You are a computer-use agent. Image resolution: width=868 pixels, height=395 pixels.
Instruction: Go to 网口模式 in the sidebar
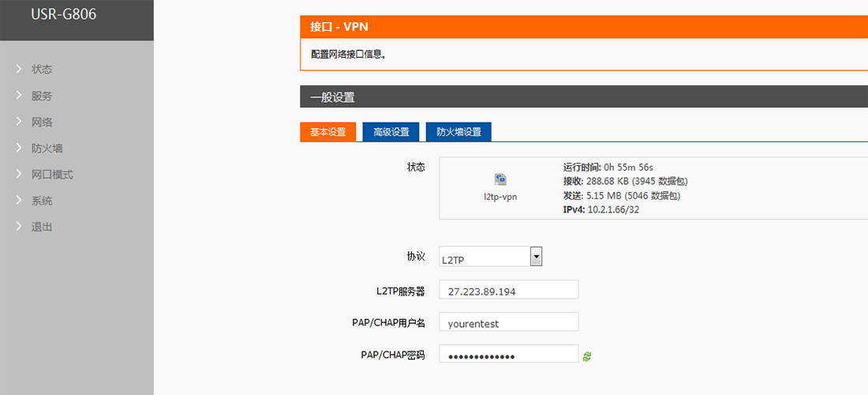[52, 175]
